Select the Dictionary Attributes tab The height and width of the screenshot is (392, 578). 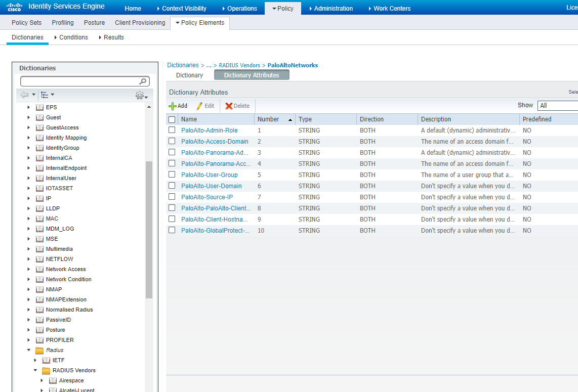click(252, 75)
